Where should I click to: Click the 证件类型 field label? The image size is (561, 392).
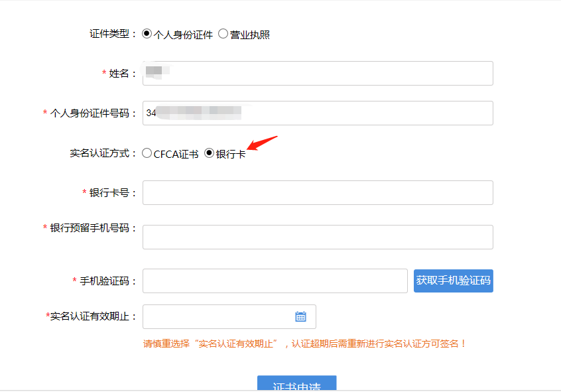pos(112,34)
